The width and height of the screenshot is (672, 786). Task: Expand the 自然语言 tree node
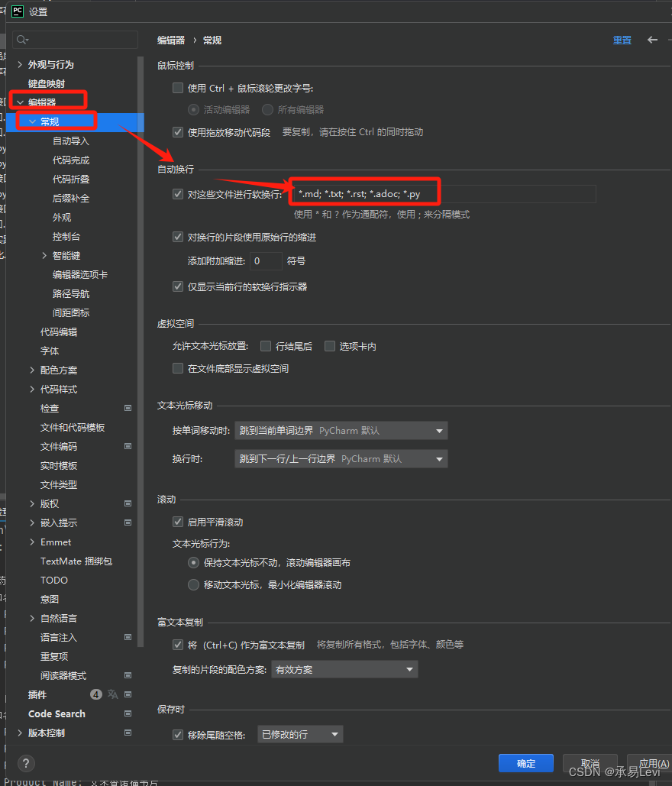[x=32, y=618]
